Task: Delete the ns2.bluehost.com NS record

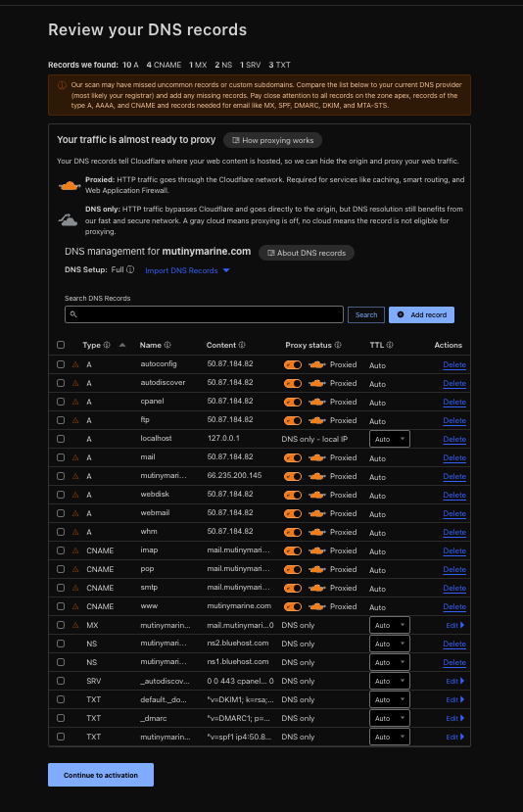Action: pos(454,644)
